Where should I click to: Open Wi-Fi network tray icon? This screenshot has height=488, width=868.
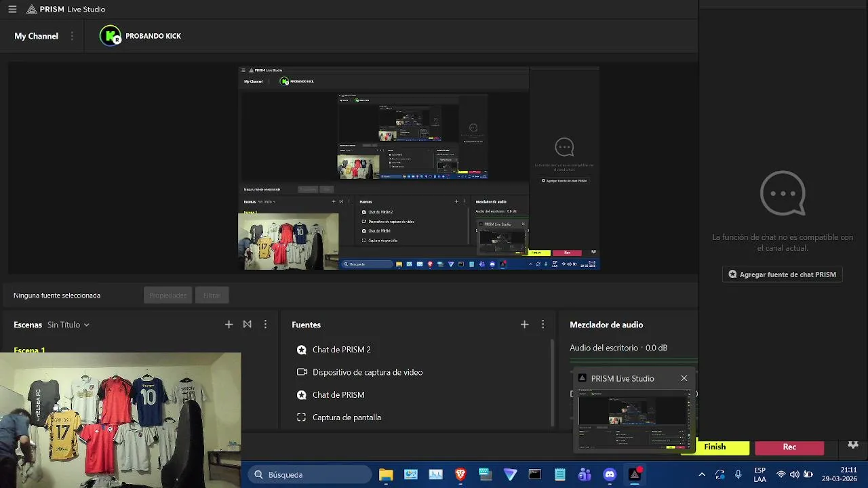781,474
